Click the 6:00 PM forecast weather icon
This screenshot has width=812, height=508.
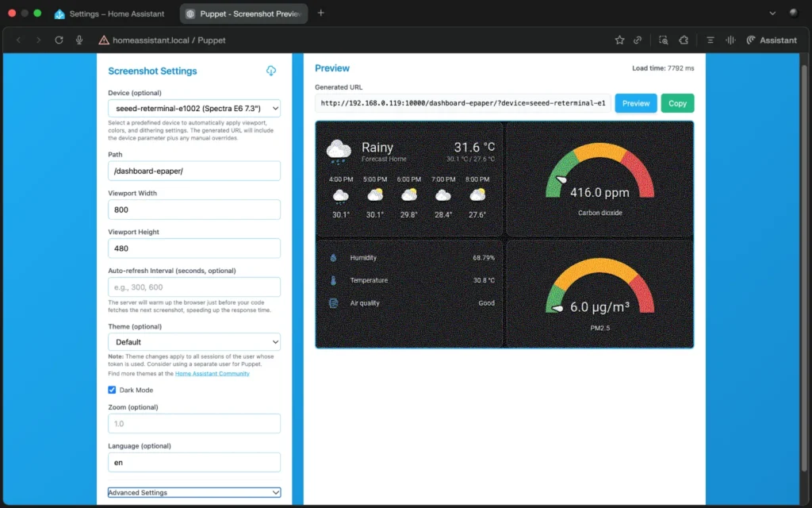[409, 195]
